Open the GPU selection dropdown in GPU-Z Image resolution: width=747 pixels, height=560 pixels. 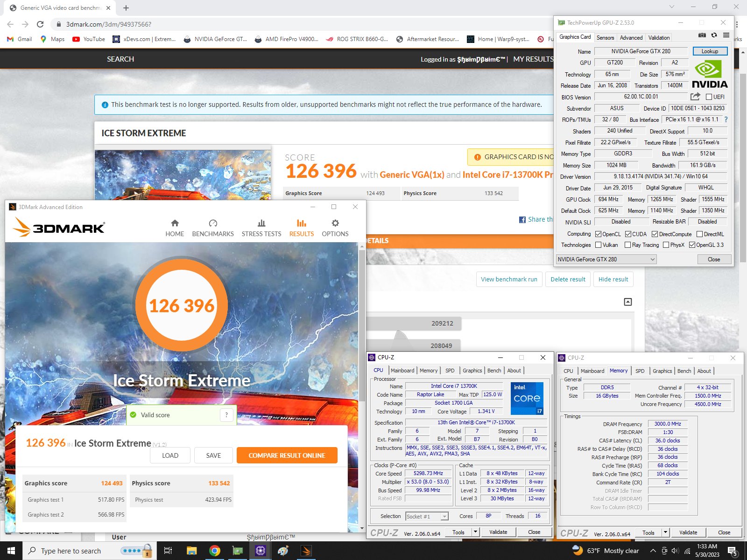(x=606, y=259)
